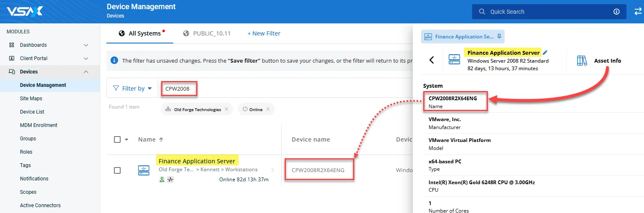This screenshot has width=644, height=213.
Task: Click the pencil icon to rename device
Action: 545,53
